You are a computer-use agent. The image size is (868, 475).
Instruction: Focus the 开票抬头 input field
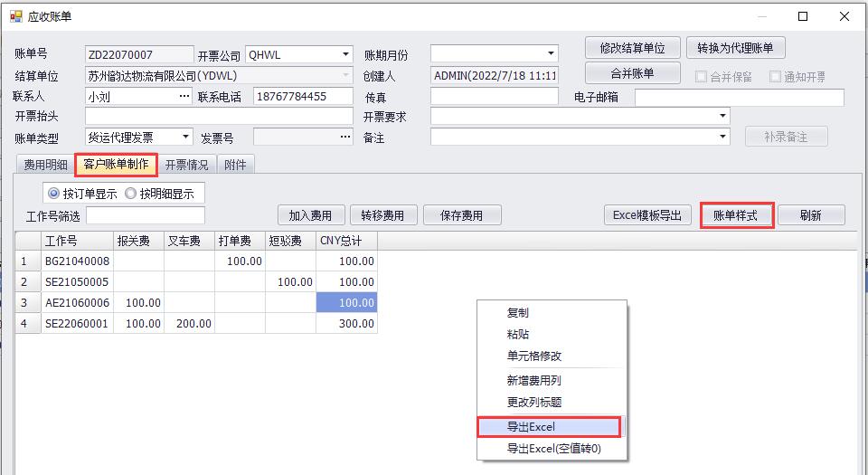pos(219,116)
